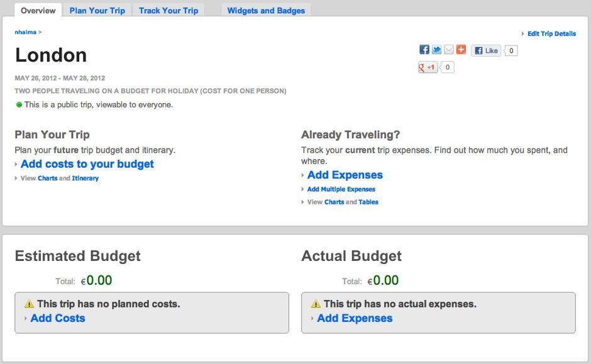
Task: Open the Track Your Trip tab
Action: click(168, 10)
